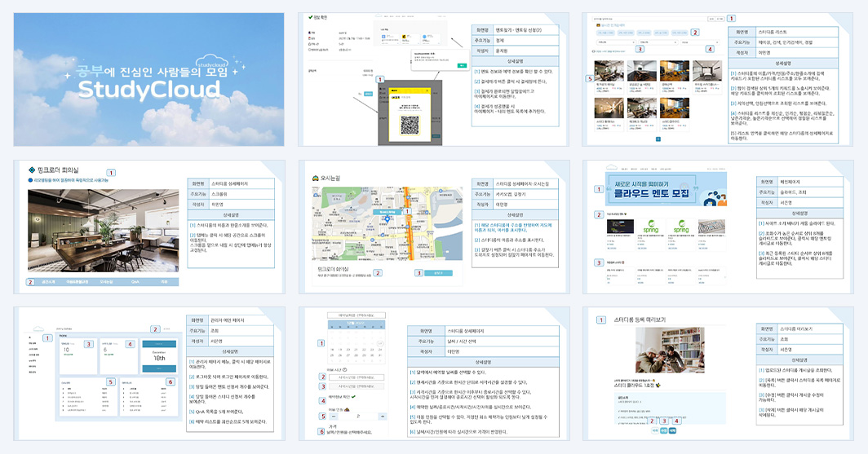868x454 pixels.
Task: Click the blue location pin on the map
Action: click(387, 219)
